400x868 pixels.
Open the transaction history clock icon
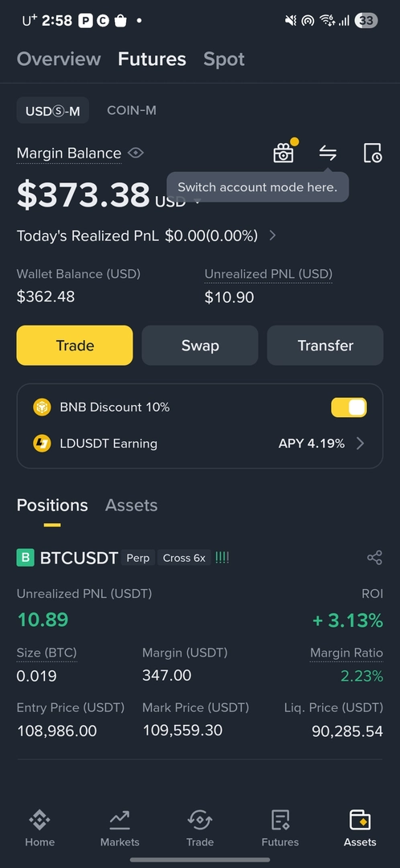coord(373,153)
